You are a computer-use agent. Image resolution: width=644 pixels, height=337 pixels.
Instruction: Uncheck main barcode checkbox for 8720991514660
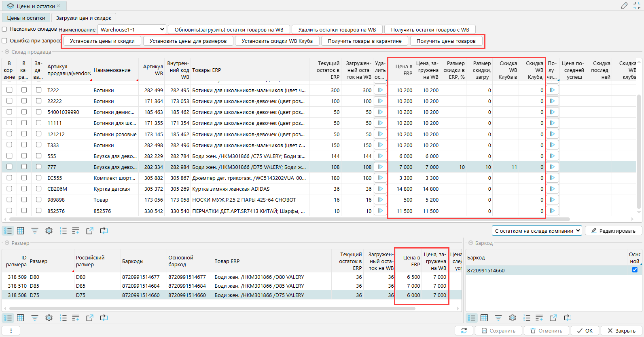pyautogui.click(x=635, y=270)
